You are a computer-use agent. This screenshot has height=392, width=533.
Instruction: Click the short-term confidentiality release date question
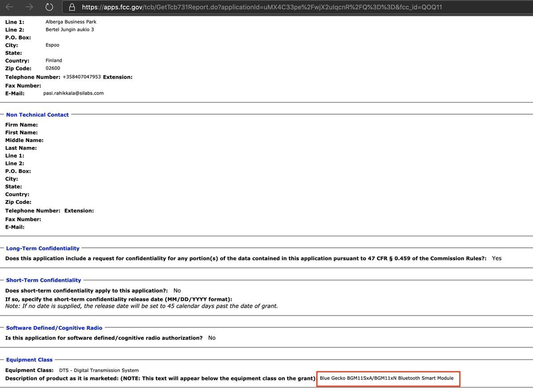click(119, 299)
